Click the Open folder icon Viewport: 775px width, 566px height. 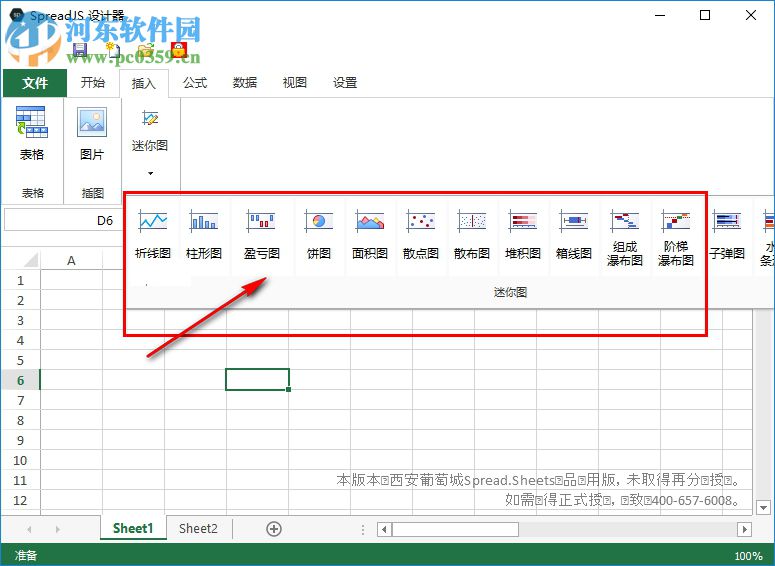pyautogui.click(x=145, y=50)
